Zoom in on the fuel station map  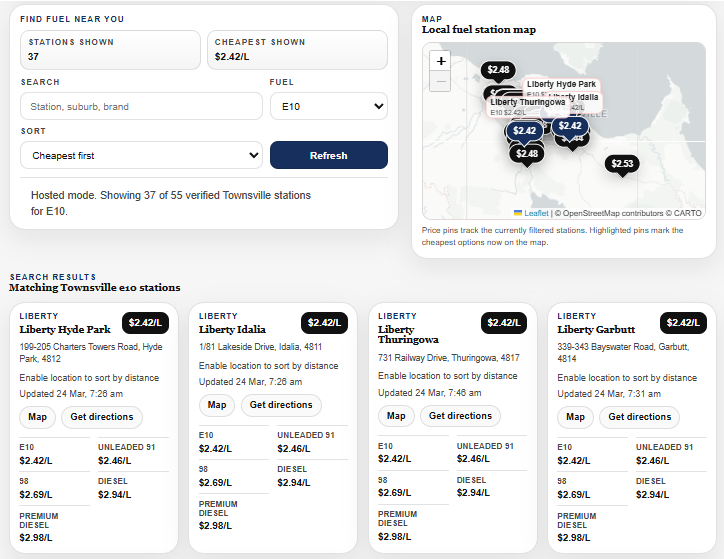[441, 61]
